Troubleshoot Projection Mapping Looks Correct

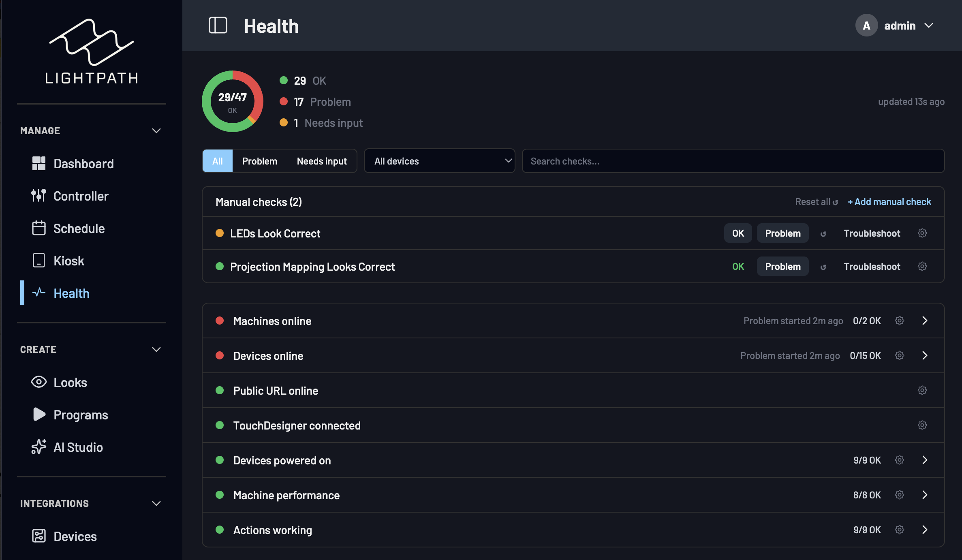(872, 266)
